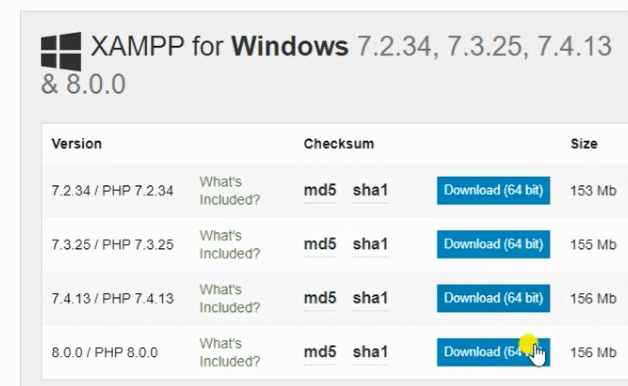
Task: Show sha1 checksum for version 7.3.25
Action: point(370,244)
